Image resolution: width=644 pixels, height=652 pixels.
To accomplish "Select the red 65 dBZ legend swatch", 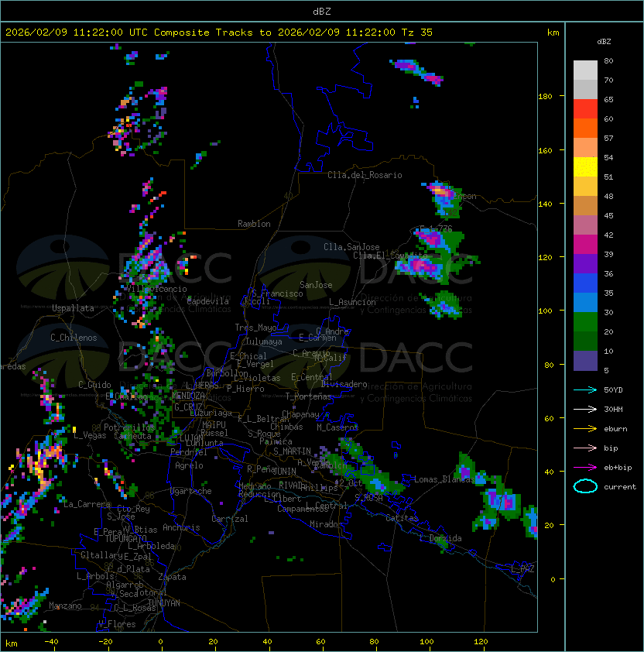I will click(x=585, y=109).
